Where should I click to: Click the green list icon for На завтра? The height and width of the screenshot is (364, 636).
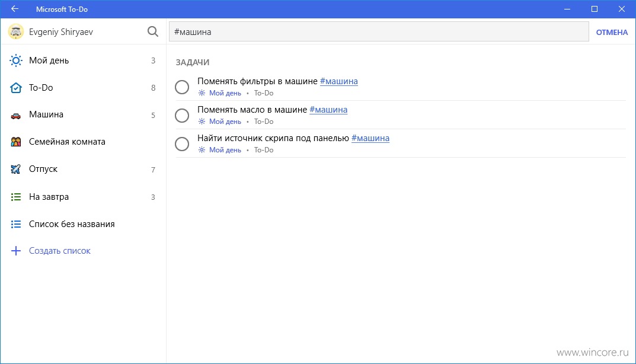16,197
